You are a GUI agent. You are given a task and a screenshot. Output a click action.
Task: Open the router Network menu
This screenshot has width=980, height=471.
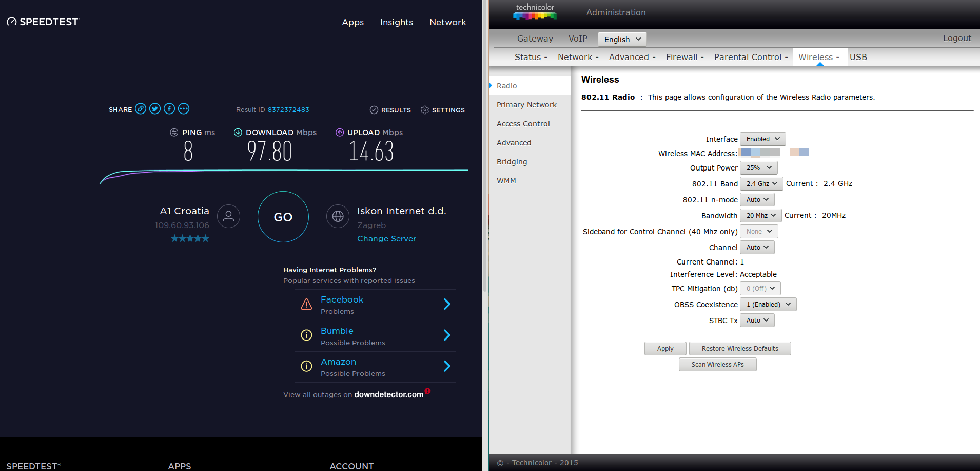[x=578, y=57]
